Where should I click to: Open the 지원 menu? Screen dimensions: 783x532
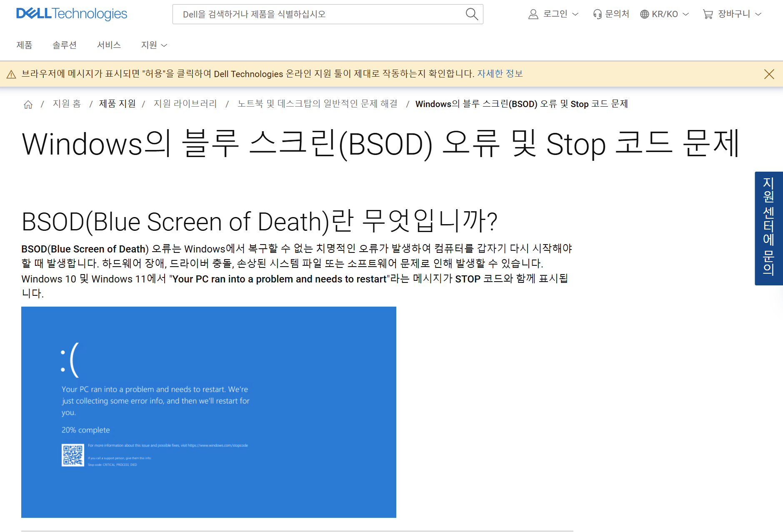pos(149,45)
